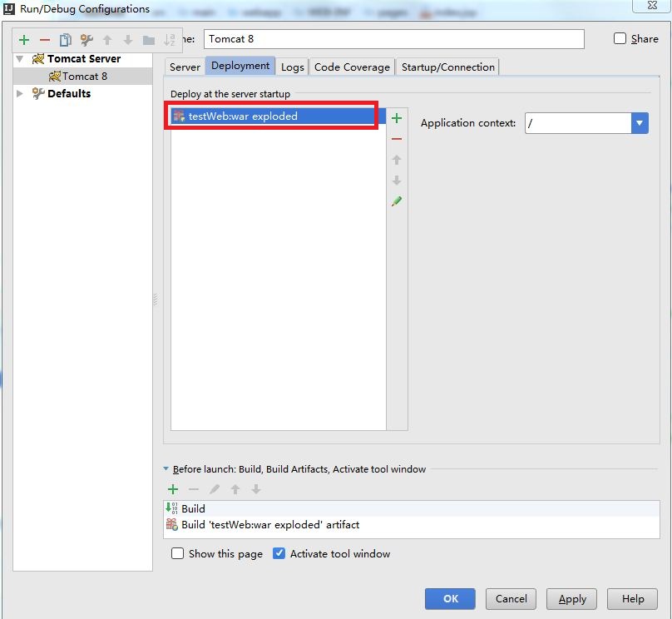Move configuration up in left toolbar

pos(107,40)
